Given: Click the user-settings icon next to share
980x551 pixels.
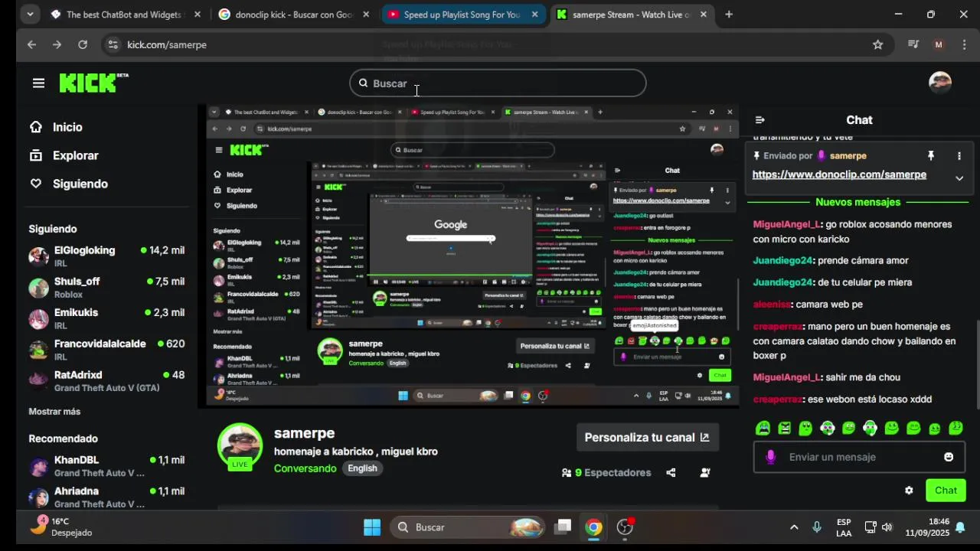Looking at the screenshot, I should (705, 473).
